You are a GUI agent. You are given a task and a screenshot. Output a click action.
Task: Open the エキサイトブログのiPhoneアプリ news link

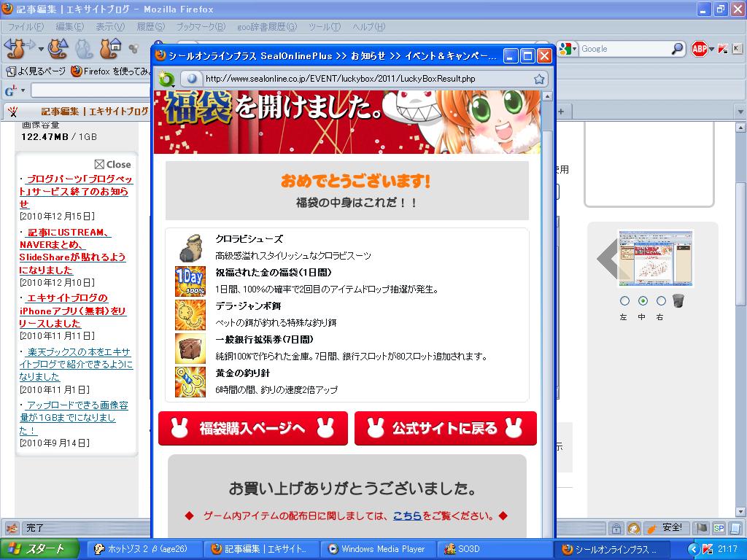[x=72, y=311]
